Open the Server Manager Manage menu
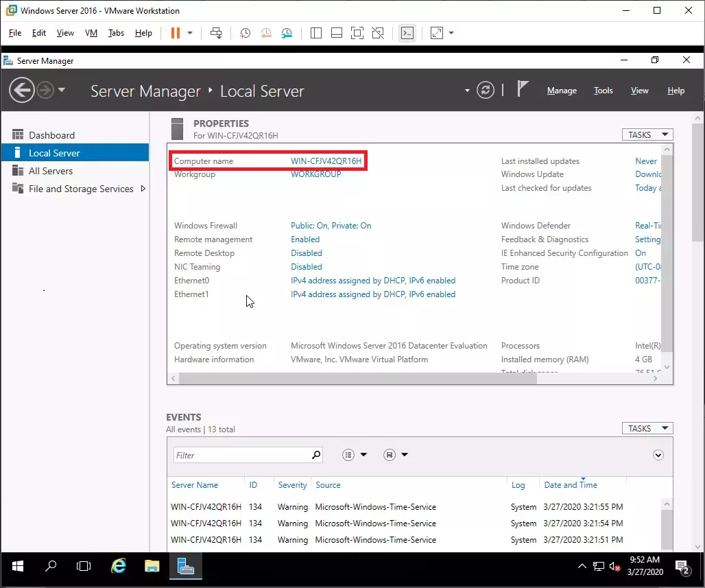 click(562, 91)
